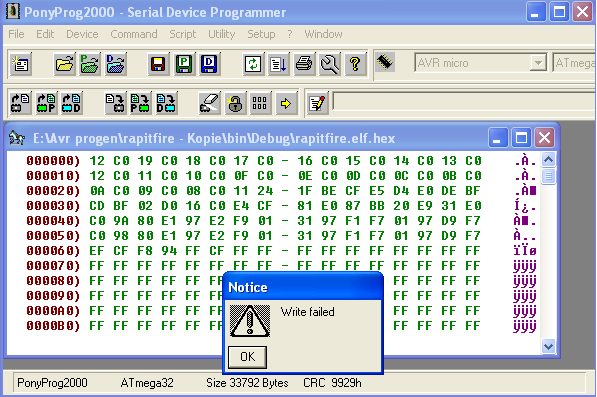This screenshot has height=397, width=597.
Task: Click Read Data memory D icon
Action: coord(71,103)
